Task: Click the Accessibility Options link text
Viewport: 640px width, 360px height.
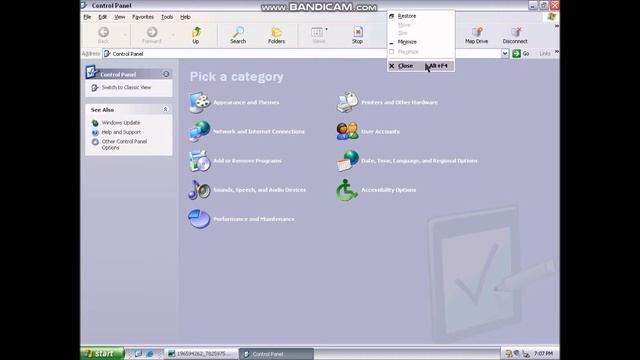Action: click(x=389, y=190)
